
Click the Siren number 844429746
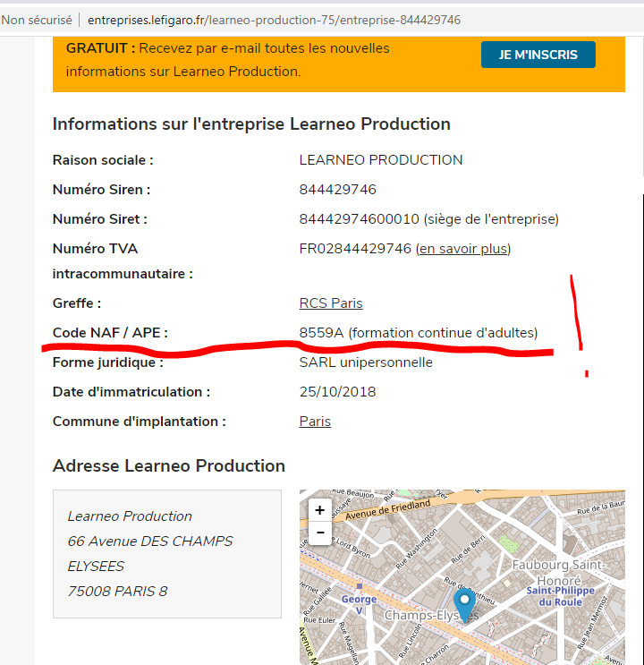coord(337,189)
